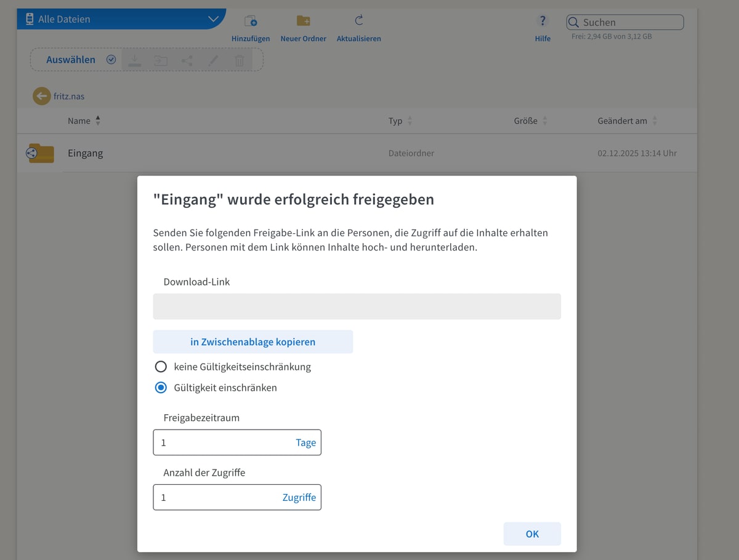Viewport: 739px width, 560px height.
Task: Click the Hinzufügen upload icon
Action: (x=251, y=22)
